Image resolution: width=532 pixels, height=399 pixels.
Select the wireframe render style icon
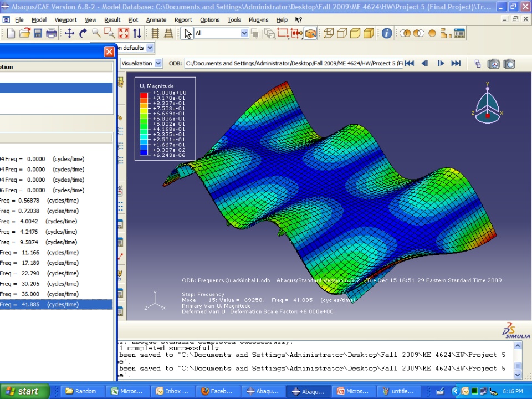click(328, 33)
